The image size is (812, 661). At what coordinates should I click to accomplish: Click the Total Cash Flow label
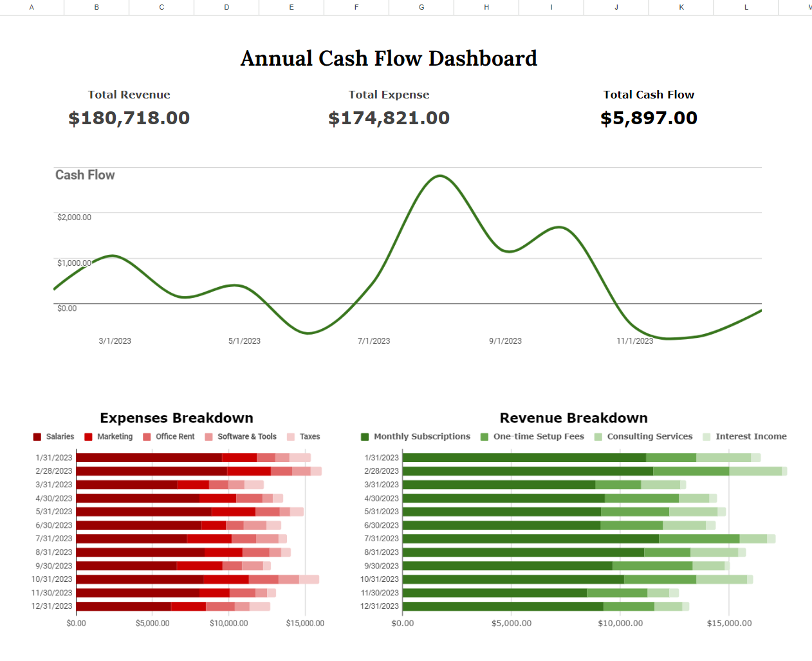(649, 95)
